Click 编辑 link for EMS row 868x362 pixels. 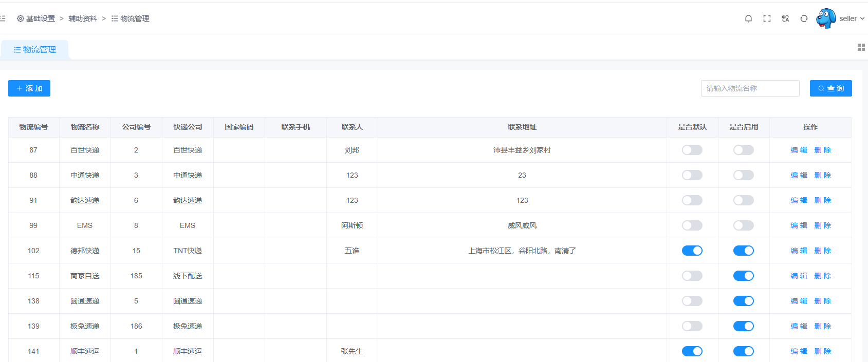click(x=799, y=225)
